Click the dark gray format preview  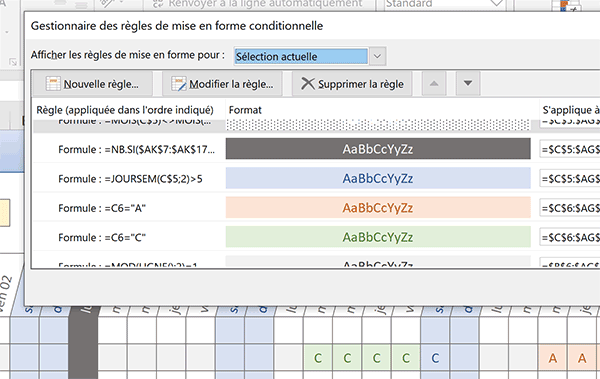coord(378,149)
